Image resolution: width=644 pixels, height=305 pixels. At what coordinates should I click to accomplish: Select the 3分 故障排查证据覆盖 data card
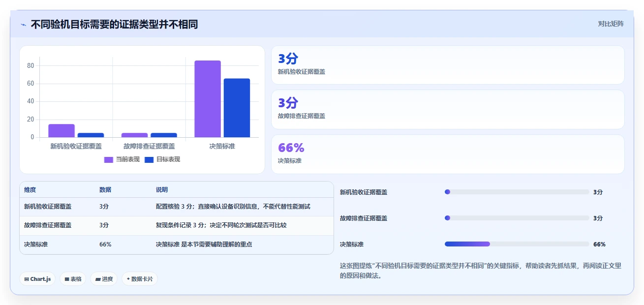click(448, 109)
